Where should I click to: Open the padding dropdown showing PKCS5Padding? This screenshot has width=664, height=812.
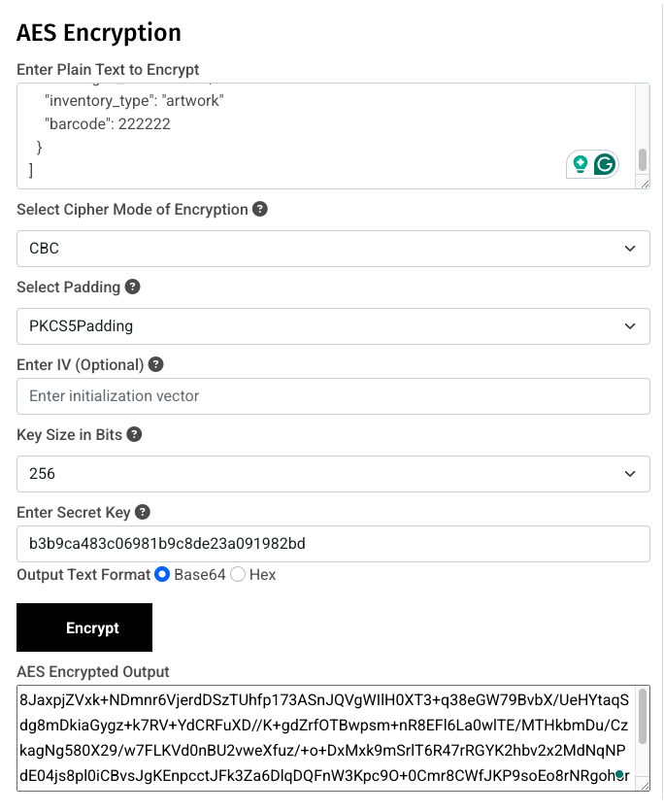pyautogui.click(x=332, y=326)
